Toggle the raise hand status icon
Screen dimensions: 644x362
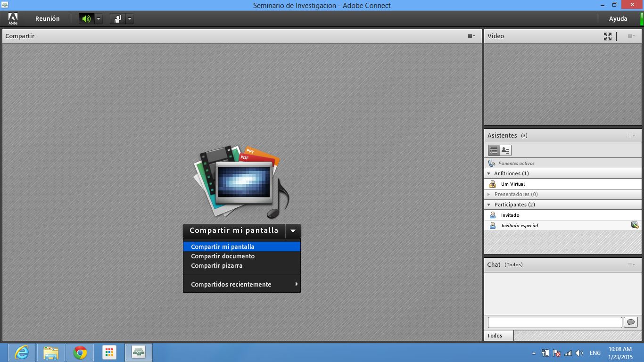118,19
